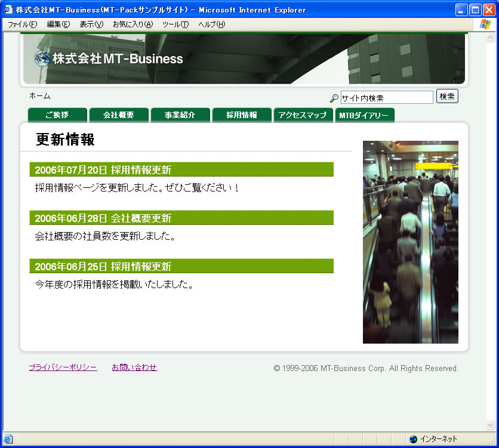This screenshot has height=448, width=499.
Task: Click the text 今年度の採用情報を掲載いたしました。
Action: click(114, 285)
